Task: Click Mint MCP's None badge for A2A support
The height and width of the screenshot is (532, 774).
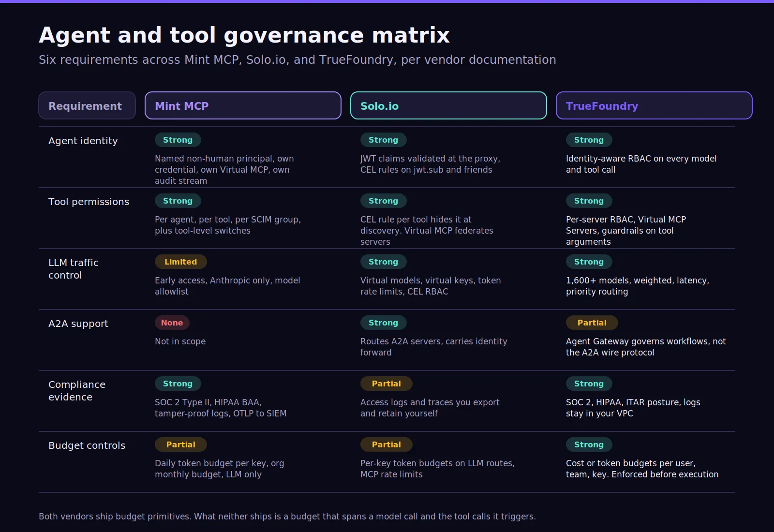Action: click(x=172, y=323)
